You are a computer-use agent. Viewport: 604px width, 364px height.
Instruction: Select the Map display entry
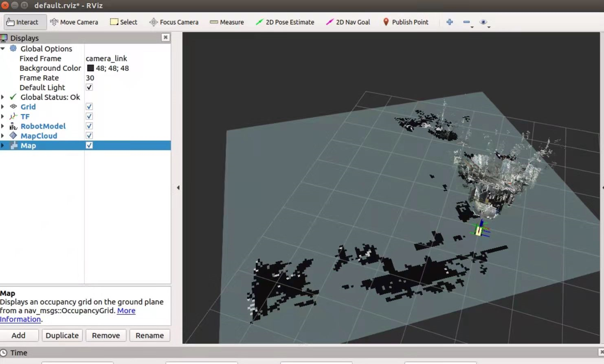tap(29, 146)
